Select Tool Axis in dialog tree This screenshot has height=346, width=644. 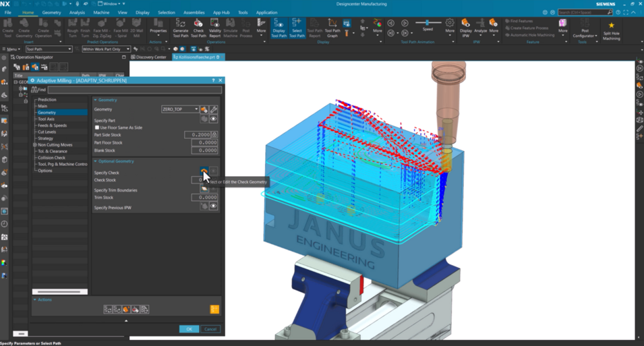46,119
